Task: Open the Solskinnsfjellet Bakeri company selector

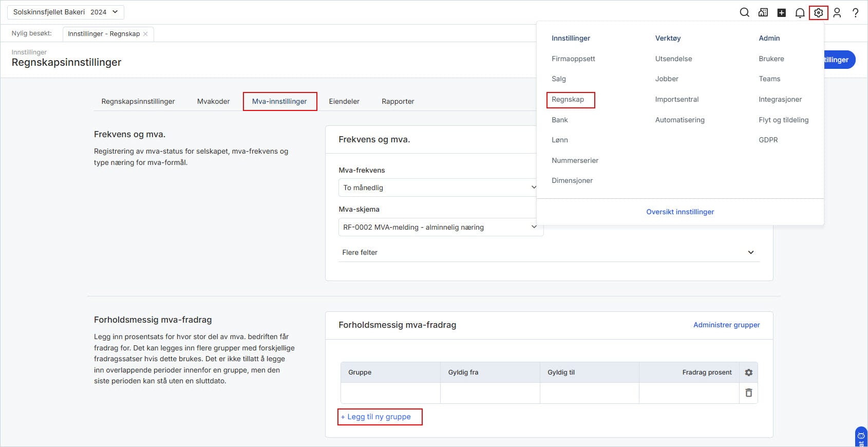Action: pos(65,12)
